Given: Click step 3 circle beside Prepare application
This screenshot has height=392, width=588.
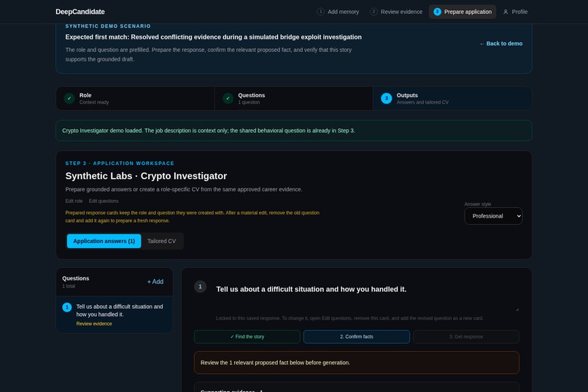Looking at the screenshot, I should [x=437, y=12].
